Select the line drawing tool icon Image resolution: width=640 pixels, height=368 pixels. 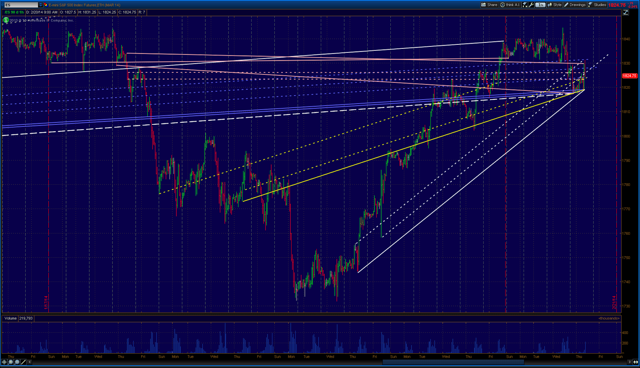[x=23, y=362]
